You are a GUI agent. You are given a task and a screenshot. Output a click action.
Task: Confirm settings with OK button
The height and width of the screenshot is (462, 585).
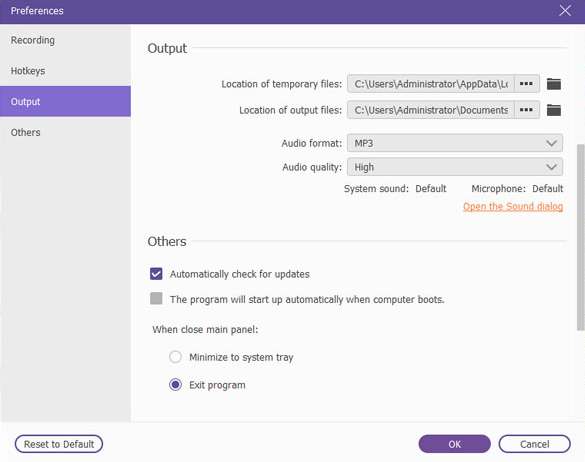click(x=454, y=444)
